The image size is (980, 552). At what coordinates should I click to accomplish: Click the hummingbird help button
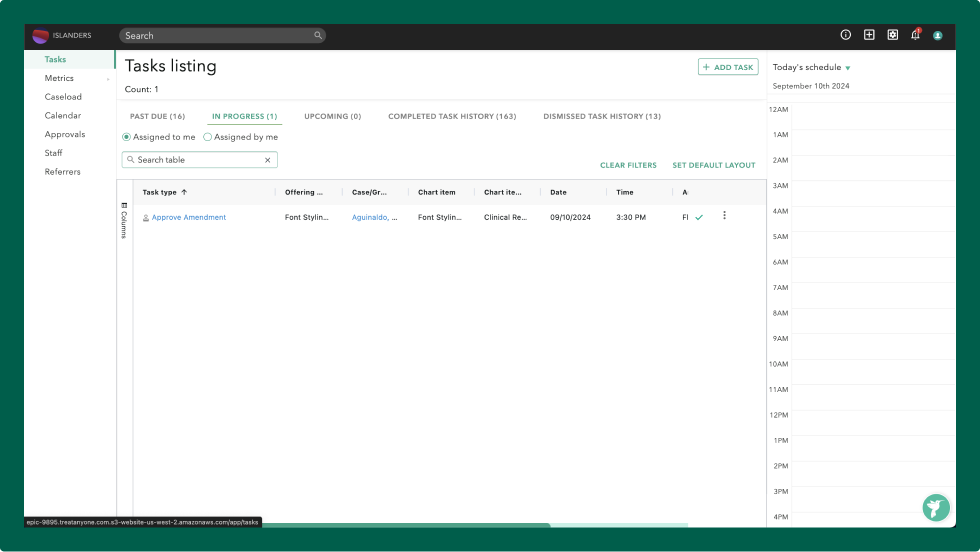[x=936, y=508]
